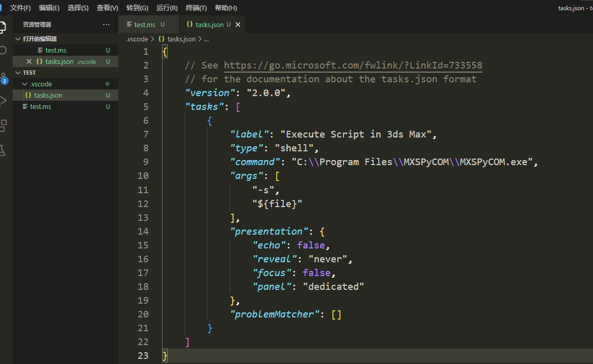Close tasks.json in the open editors list
The width and height of the screenshot is (593, 364).
29,61
